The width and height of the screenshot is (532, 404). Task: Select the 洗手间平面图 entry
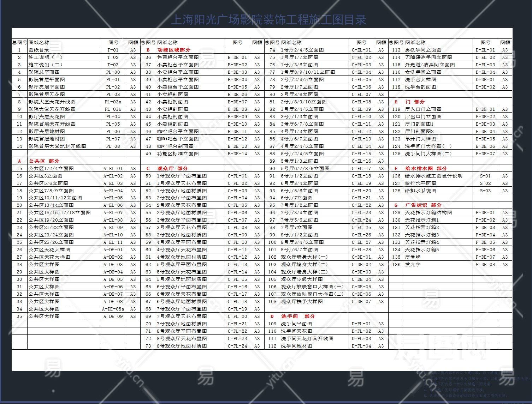(x=296, y=324)
